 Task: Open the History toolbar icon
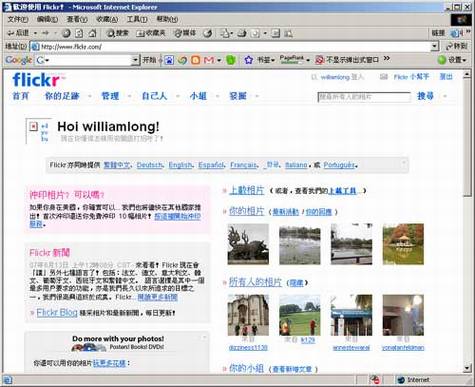(x=208, y=33)
